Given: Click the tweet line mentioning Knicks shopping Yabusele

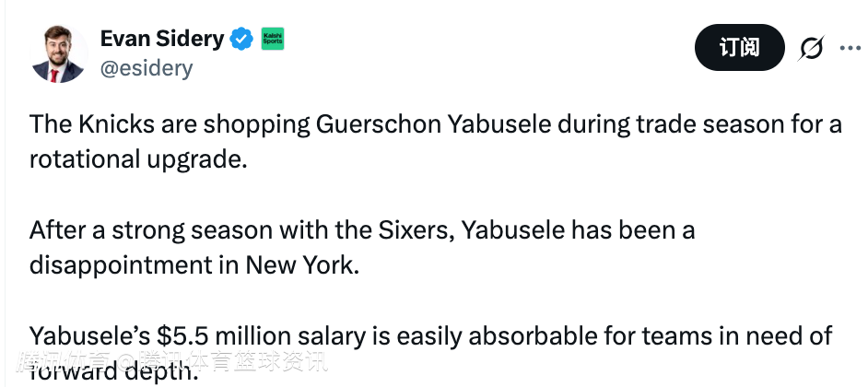Looking at the screenshot, I should tap(435, 124).
